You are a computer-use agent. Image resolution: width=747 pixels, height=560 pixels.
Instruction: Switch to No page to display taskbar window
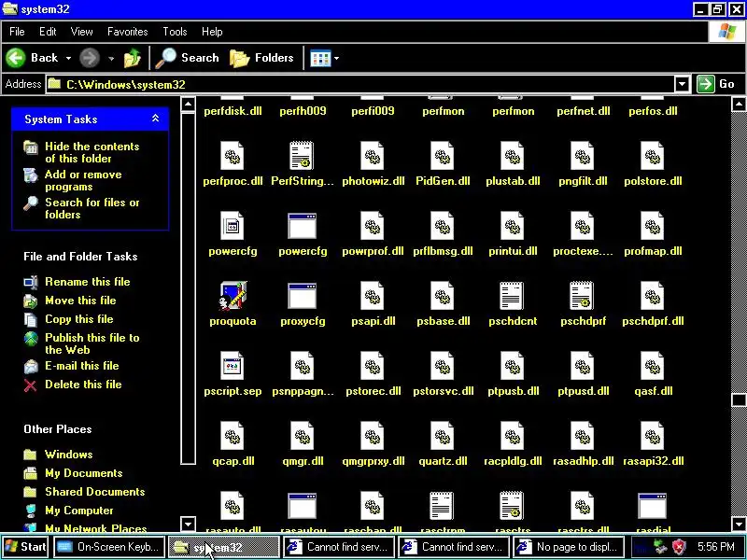tap(569, 547)
